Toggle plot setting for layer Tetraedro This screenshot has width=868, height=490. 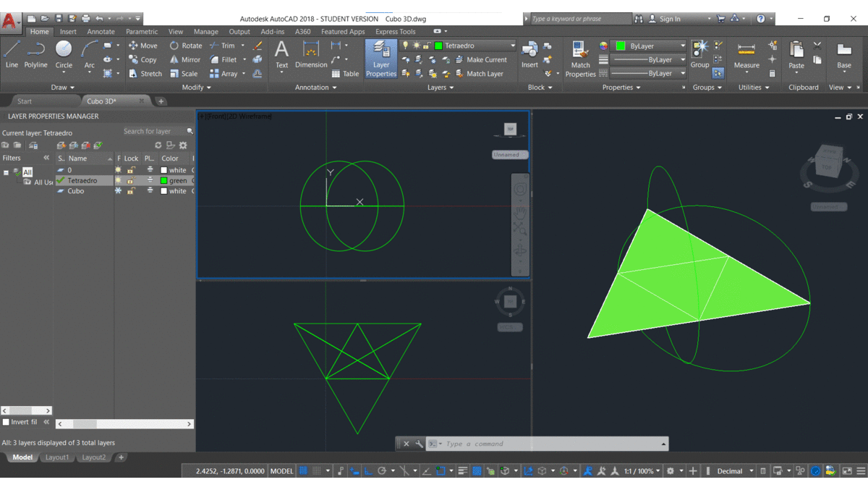coord(150,180)
